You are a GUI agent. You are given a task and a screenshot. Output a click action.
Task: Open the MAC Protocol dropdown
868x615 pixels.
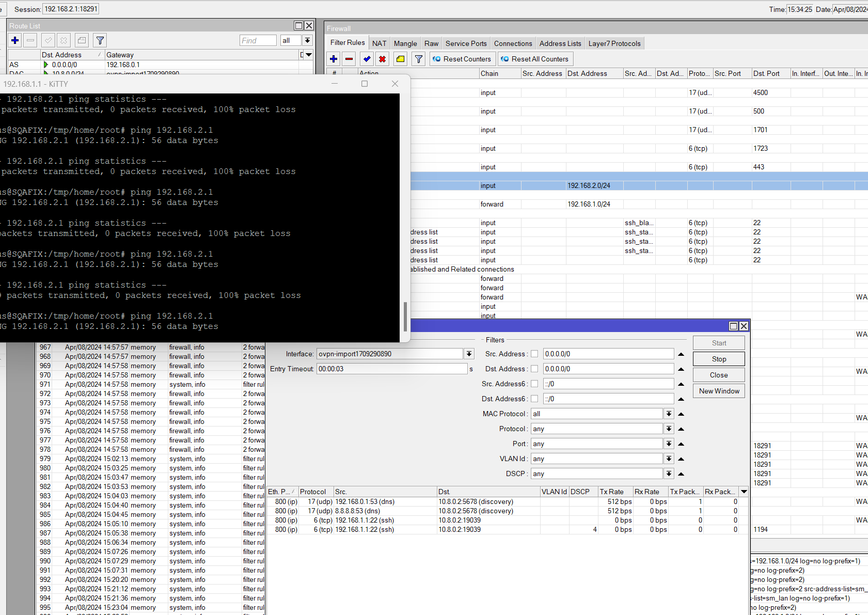pos(669,414)
